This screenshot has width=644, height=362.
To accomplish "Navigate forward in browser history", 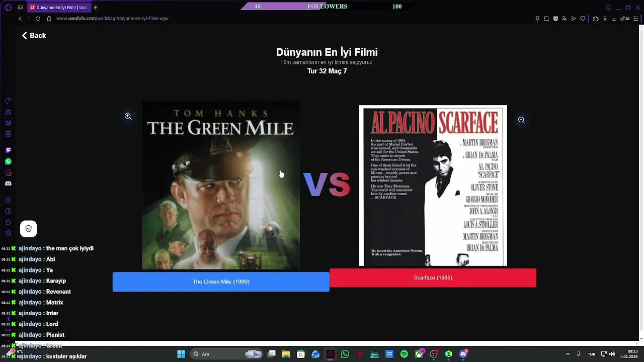I will (x=29, y=19).
